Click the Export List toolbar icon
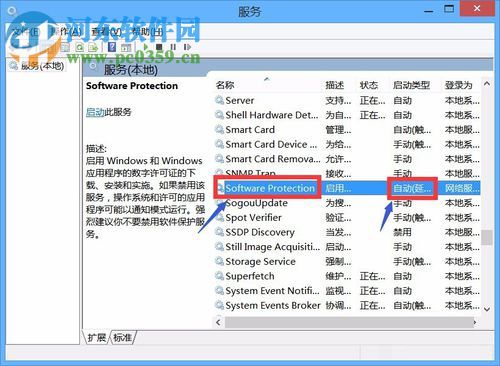The image size is (500, 366). [x=94, y=47]
